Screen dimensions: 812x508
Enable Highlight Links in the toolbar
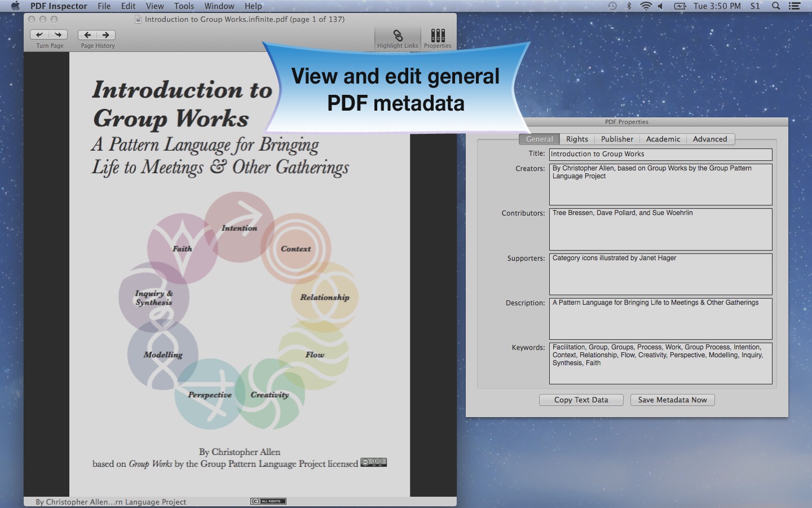pos(397,36)
